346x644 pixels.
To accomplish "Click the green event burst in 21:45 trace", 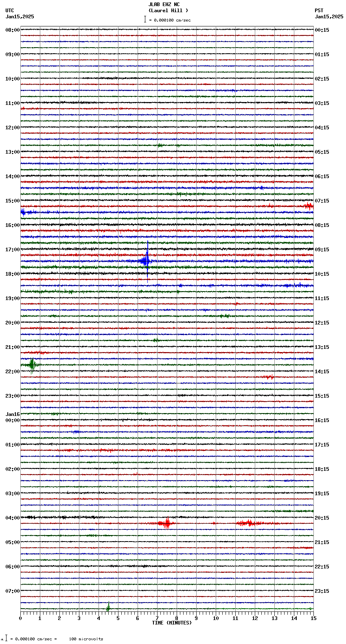I will coord(32,365).
